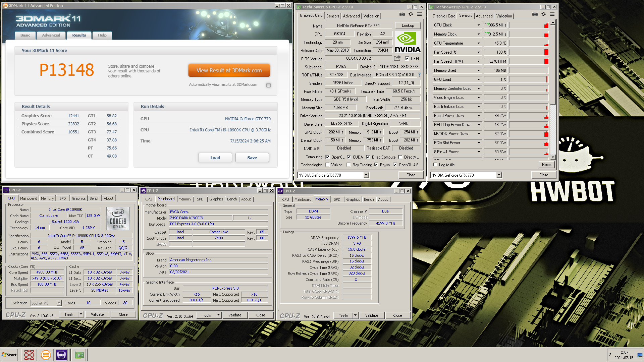Click the taskbar clock showing 2:07
Image resolution: width=644 pixels, height=362 pixels.
click(x=624, y=352)
